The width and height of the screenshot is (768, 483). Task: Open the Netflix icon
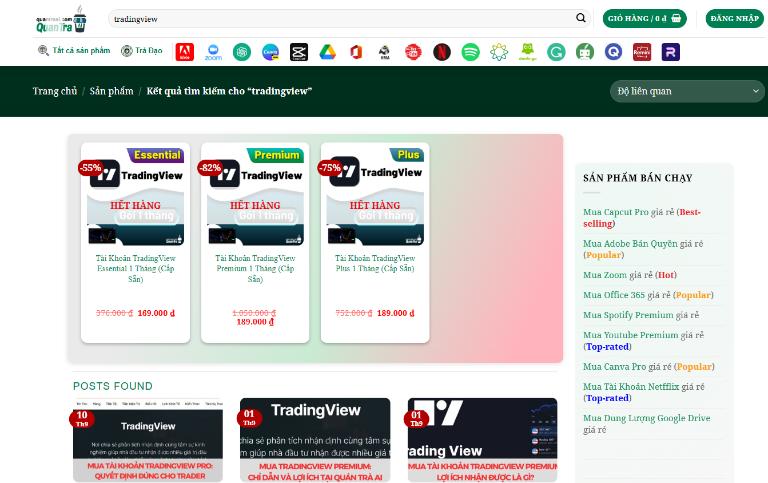[x=441, y=52]
